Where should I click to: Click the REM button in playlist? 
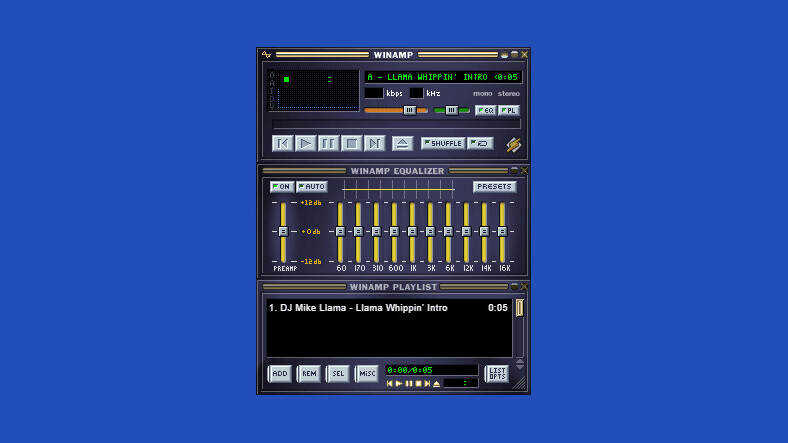(309, 373)
